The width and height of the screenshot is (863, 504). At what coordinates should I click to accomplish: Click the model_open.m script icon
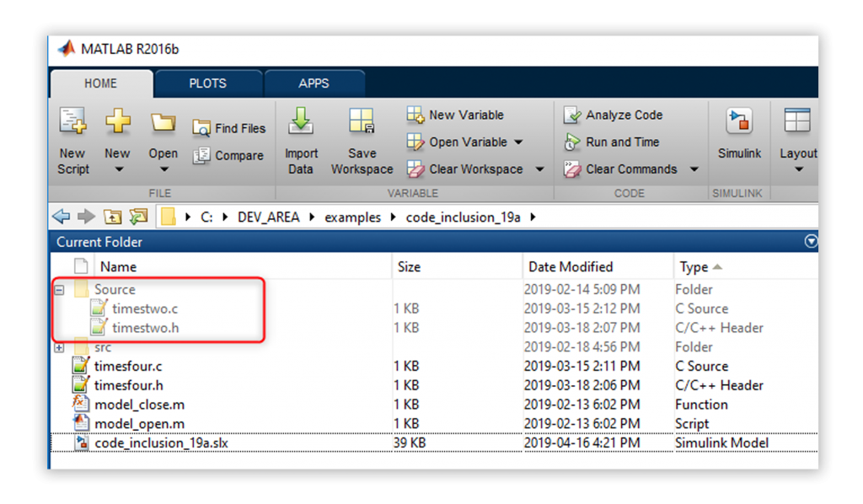[80, 423]
